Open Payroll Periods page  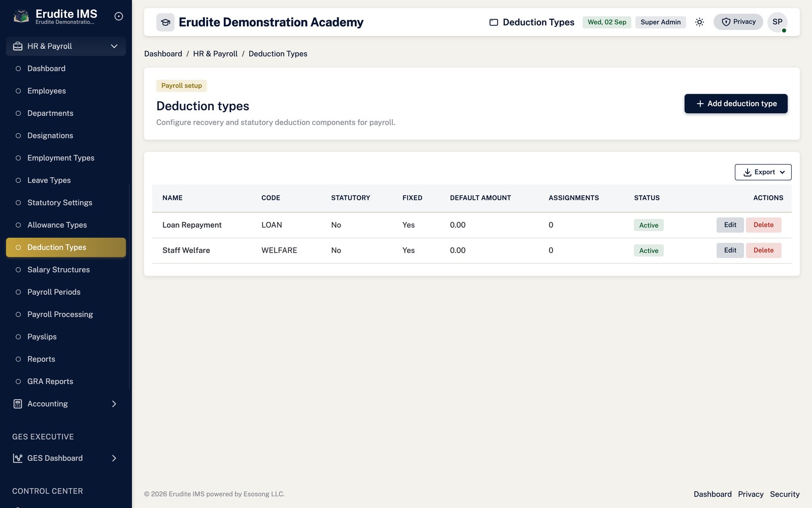pyautogui.click(x=66, y=292)
